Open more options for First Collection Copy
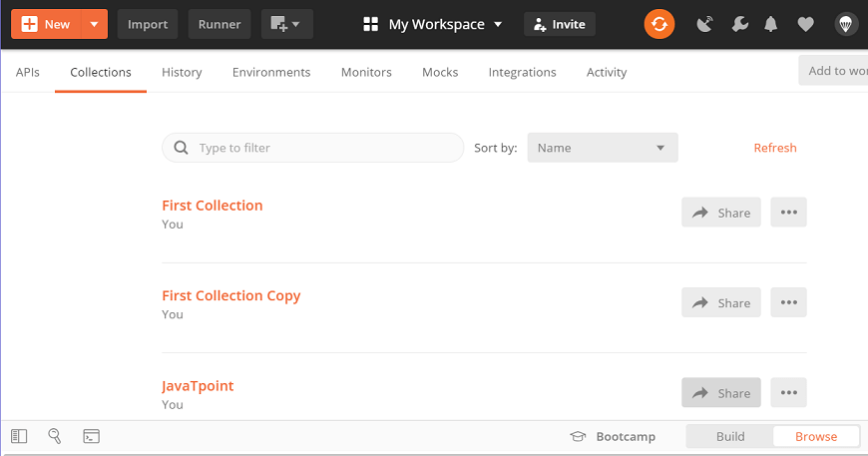Viewport: 868px width, 456px height. pyautogui.click(x=789, y=302)
